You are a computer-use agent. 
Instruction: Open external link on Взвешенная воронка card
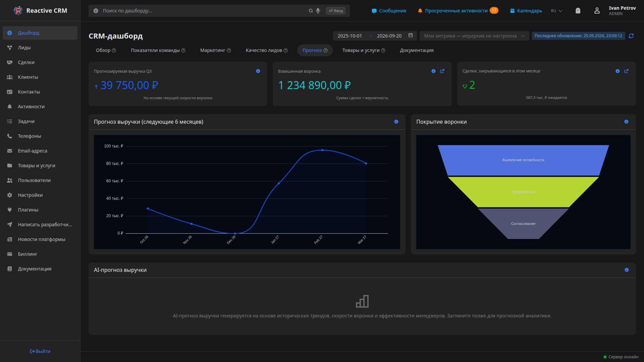(442, 71)
